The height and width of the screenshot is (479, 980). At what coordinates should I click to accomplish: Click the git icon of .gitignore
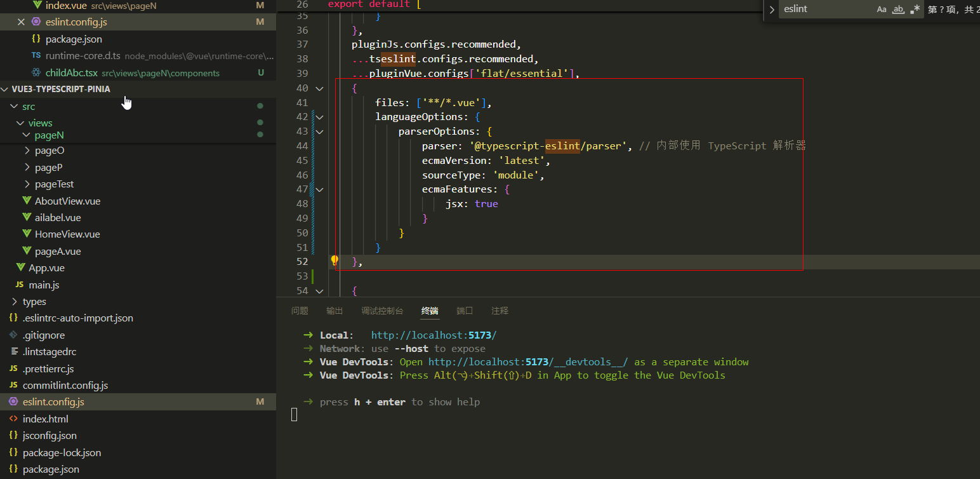pos(13,335)
